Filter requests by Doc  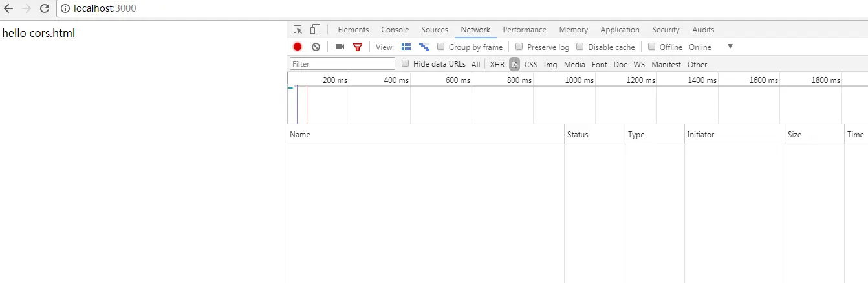click(x=620, y=65)
